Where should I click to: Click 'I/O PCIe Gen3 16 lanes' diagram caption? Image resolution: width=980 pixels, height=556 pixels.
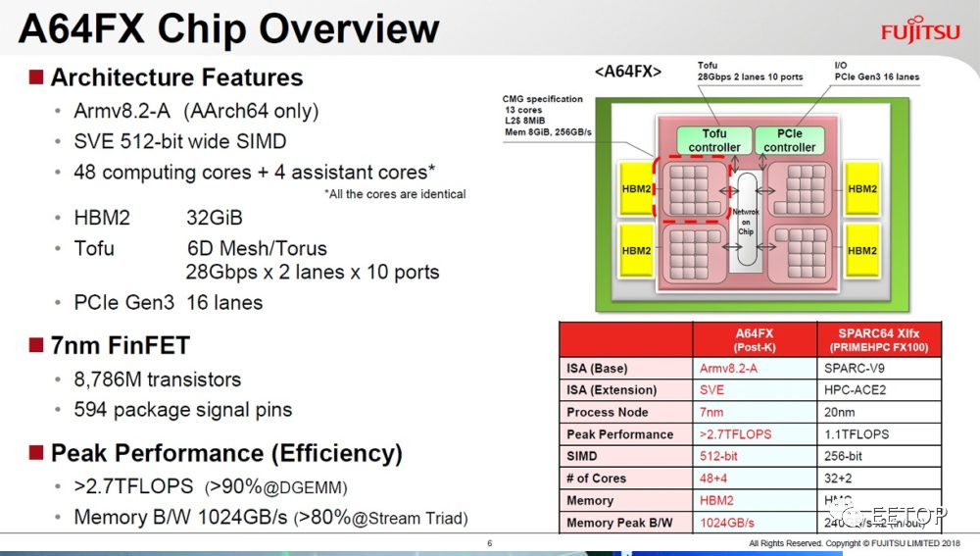point(877,72)
